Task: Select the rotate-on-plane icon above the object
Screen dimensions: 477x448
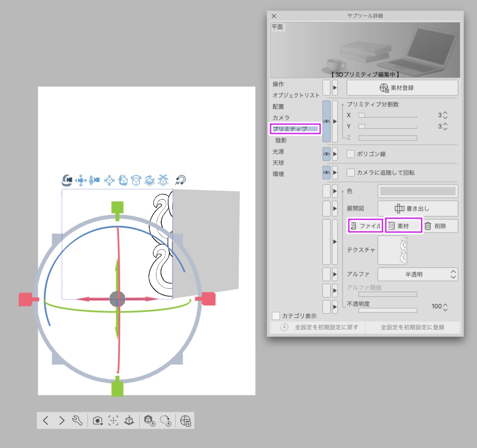Action: click(x=149, y=181)
